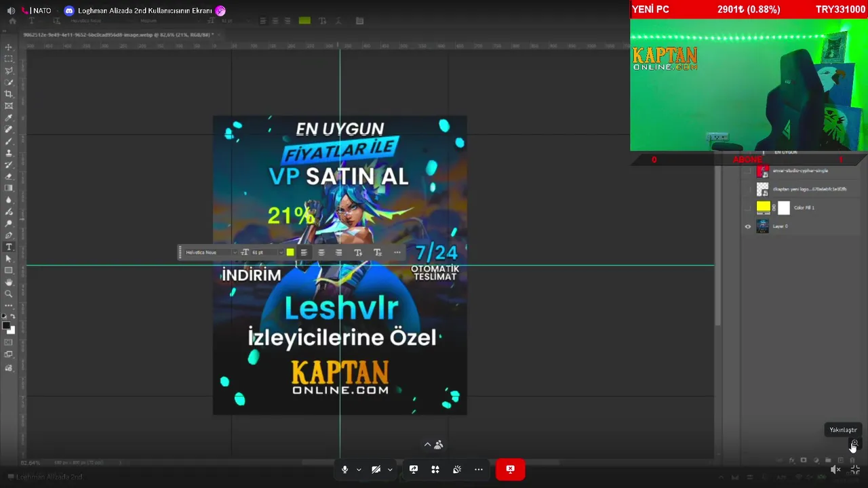Viewport: 868px width, 488px height.
Task: Click edit toolbar three-dots icon
Action: click(x=9, y=306)
